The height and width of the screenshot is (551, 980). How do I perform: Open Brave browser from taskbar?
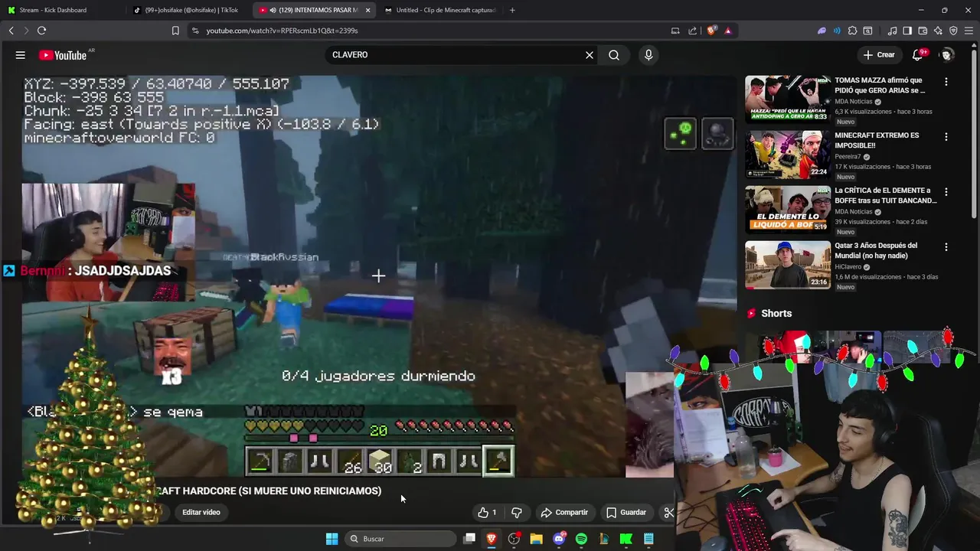pyautogui.click(x=492, y=539)
